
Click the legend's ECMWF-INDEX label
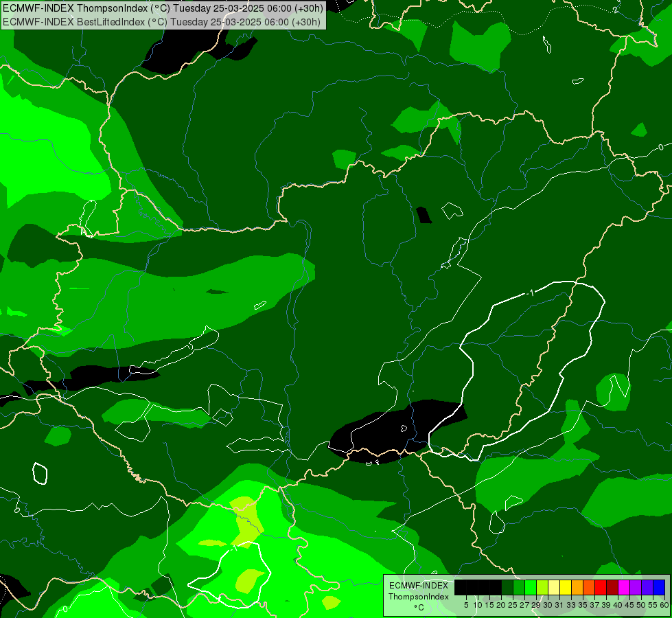tap(419, 586)
